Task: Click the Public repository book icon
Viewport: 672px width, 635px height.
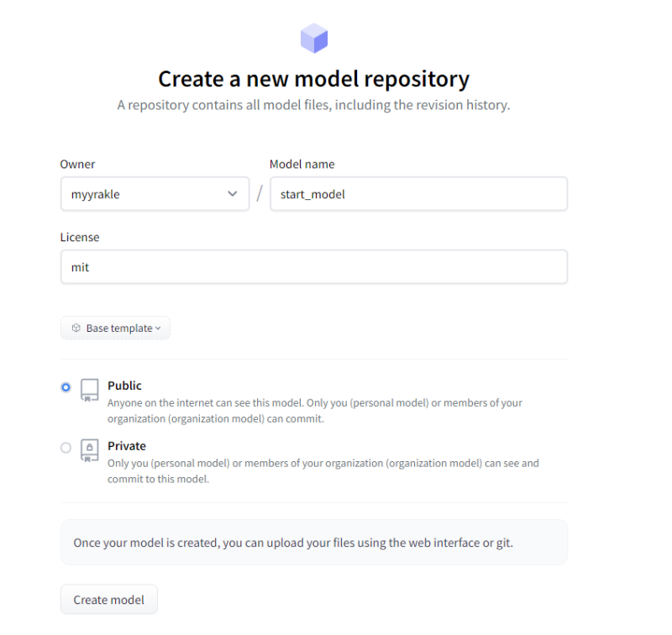Action: 89,389
